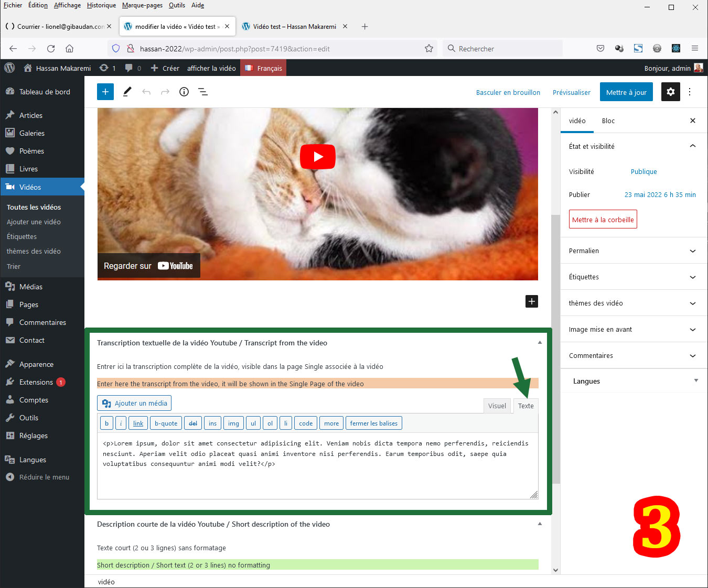Collapse the Description courte metabox
708x588 pixels.
click(540, 524)
